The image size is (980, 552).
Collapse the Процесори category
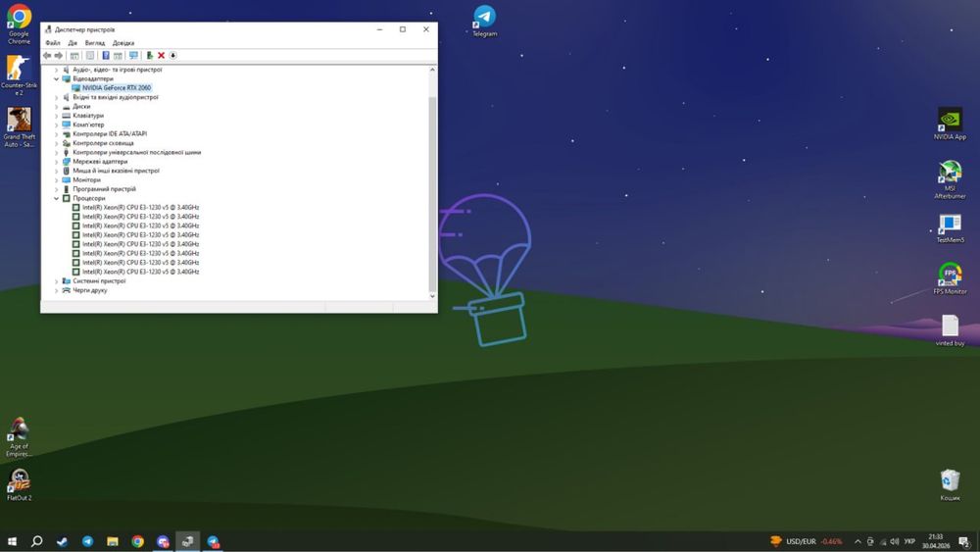[56, 198]
